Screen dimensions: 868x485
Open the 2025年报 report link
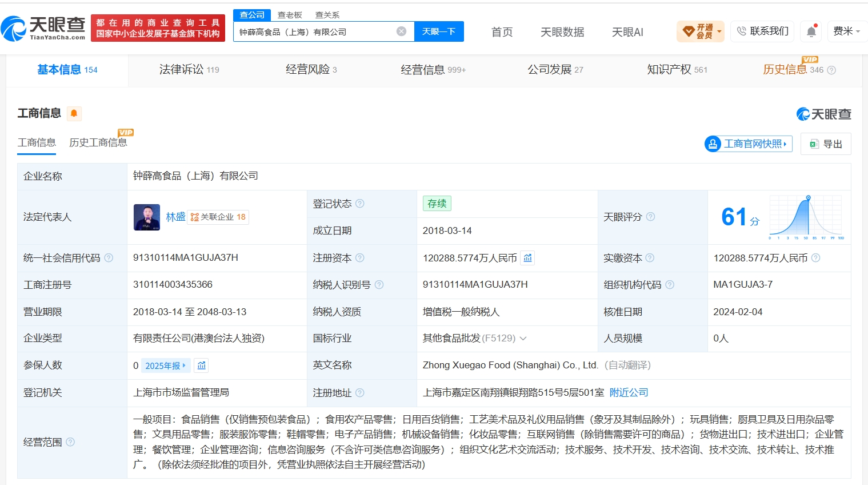165,365
